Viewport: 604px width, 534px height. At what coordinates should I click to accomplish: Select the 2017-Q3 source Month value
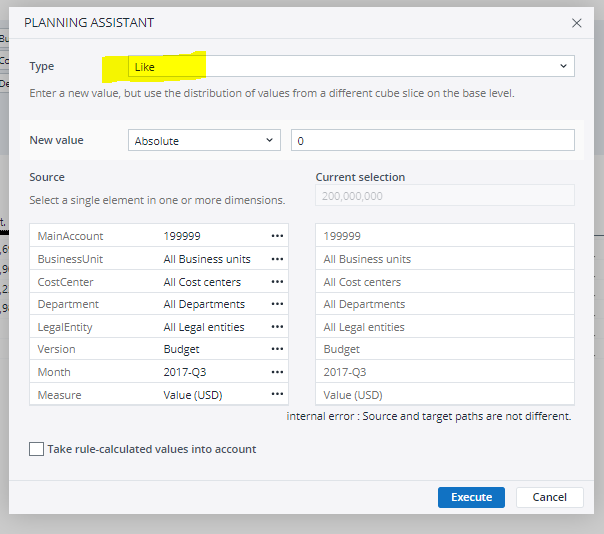[184, 372]
